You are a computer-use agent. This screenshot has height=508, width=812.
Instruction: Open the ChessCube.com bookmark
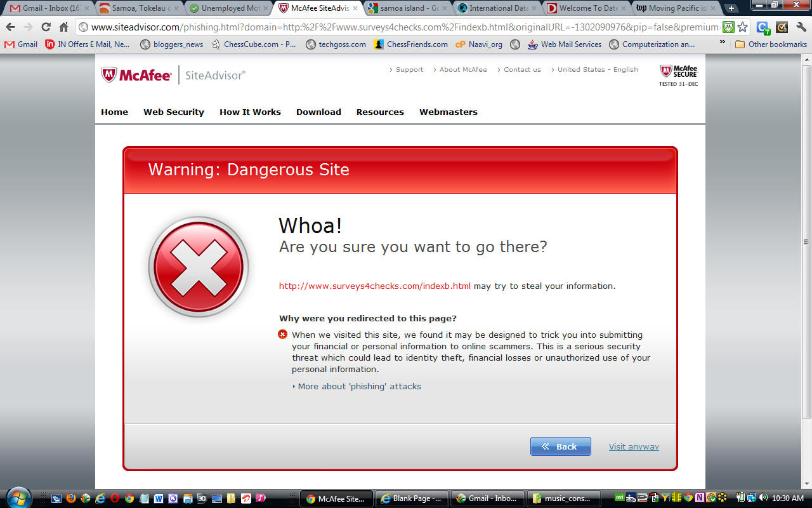click(254, 44)
